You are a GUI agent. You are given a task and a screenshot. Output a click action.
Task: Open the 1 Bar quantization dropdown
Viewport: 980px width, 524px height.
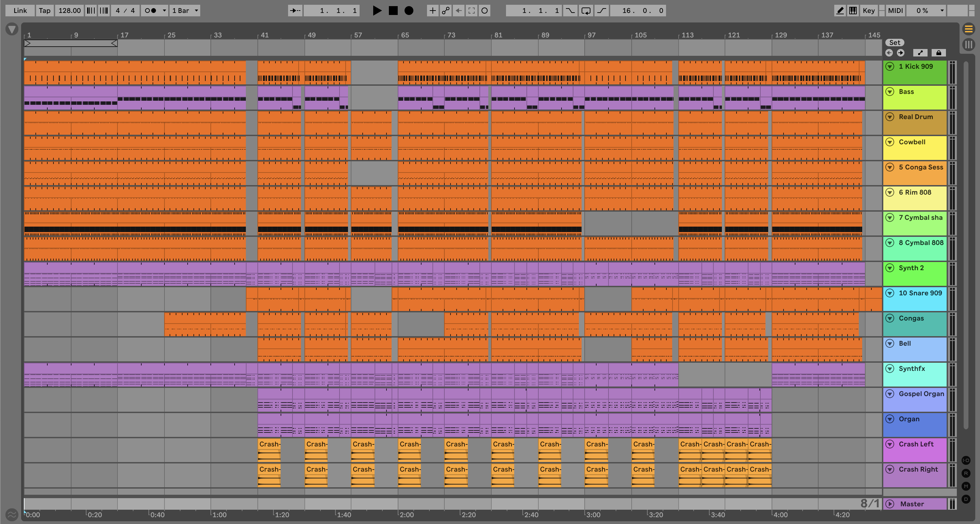click(x=185, y=11)
